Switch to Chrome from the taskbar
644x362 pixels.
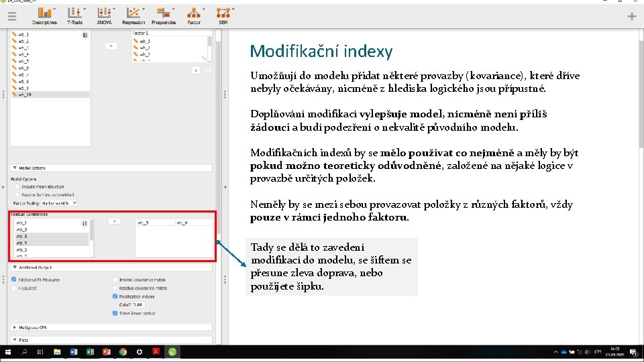pyautogui.click(x=123, y=352)
